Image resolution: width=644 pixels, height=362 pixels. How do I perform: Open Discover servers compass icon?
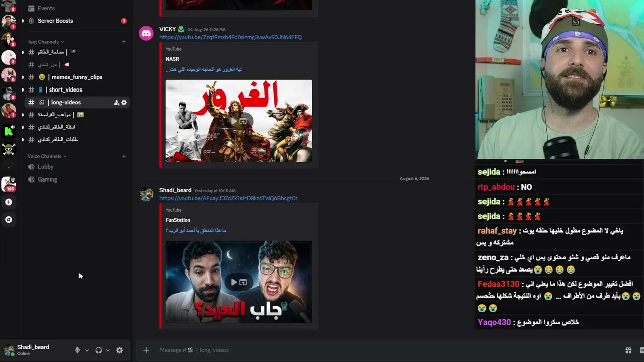[8, 220]
